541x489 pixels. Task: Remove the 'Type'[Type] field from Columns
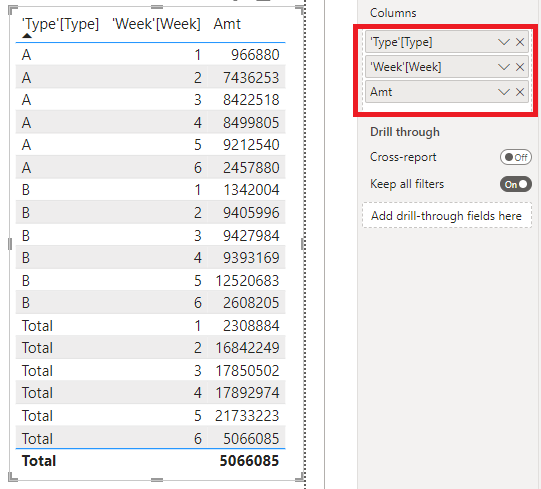pos(520,42)
